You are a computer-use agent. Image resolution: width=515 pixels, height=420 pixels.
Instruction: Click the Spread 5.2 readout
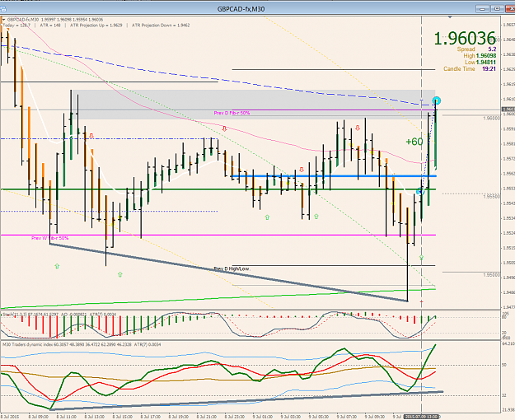pos(476,49)
